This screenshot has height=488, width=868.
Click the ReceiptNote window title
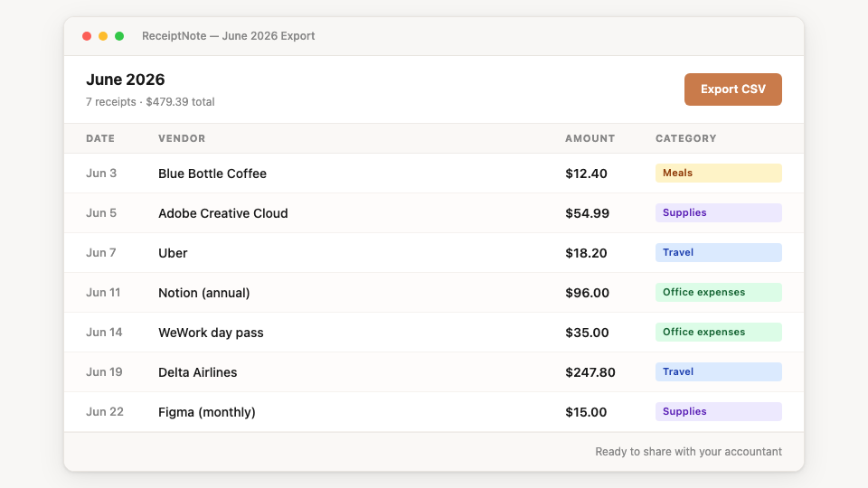tap(228, 36)
